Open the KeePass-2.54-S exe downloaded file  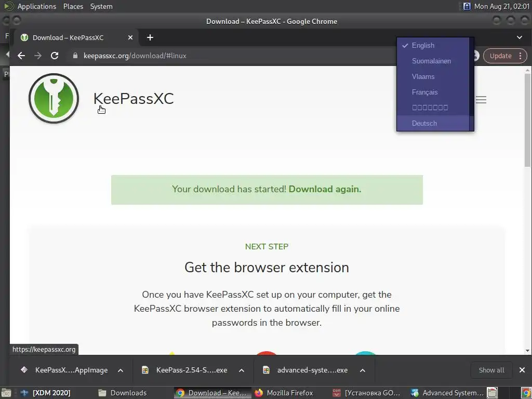(192, 370)
